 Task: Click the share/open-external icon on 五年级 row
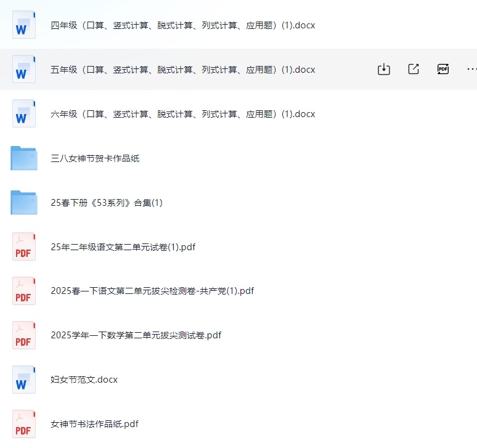click(x=414, y=69)
